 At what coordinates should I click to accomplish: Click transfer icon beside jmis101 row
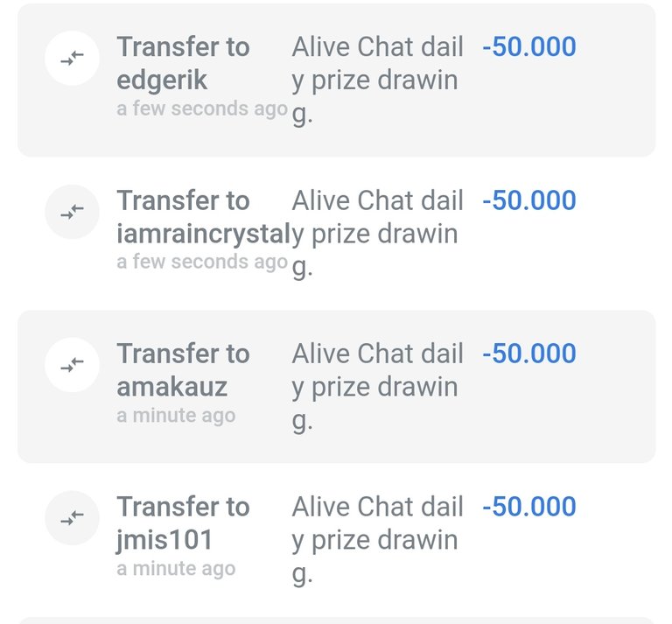click(72, 518)
